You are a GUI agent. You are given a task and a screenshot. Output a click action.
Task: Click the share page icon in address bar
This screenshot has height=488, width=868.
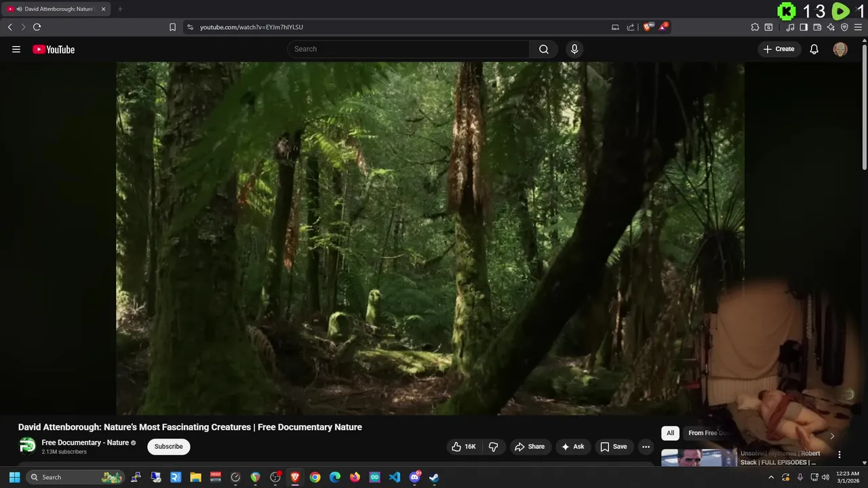point(631,27)
